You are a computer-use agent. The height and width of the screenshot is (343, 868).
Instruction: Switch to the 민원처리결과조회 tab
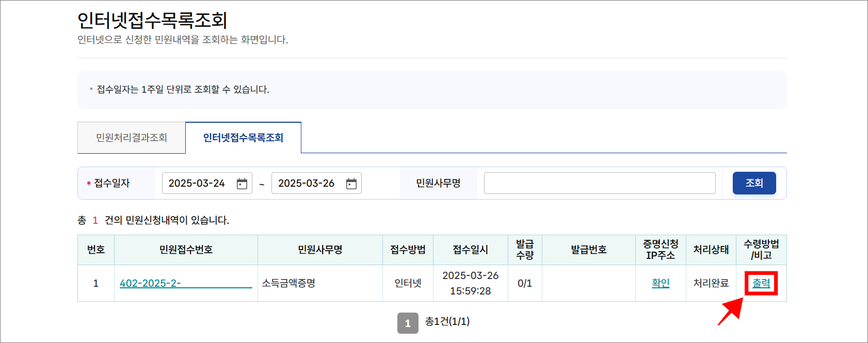[x=131, y=137]
